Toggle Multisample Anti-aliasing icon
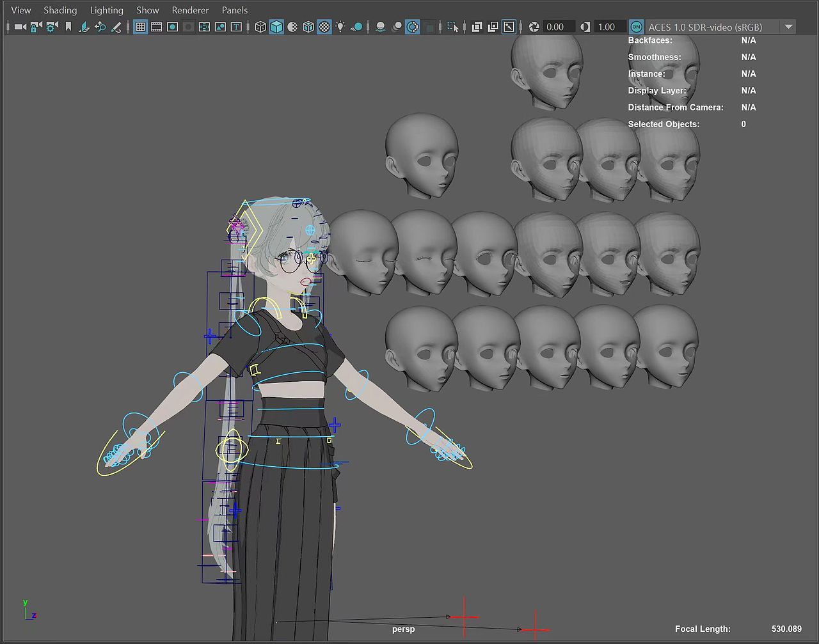Screen dimensions: 819x644 (x=413, y=27)
